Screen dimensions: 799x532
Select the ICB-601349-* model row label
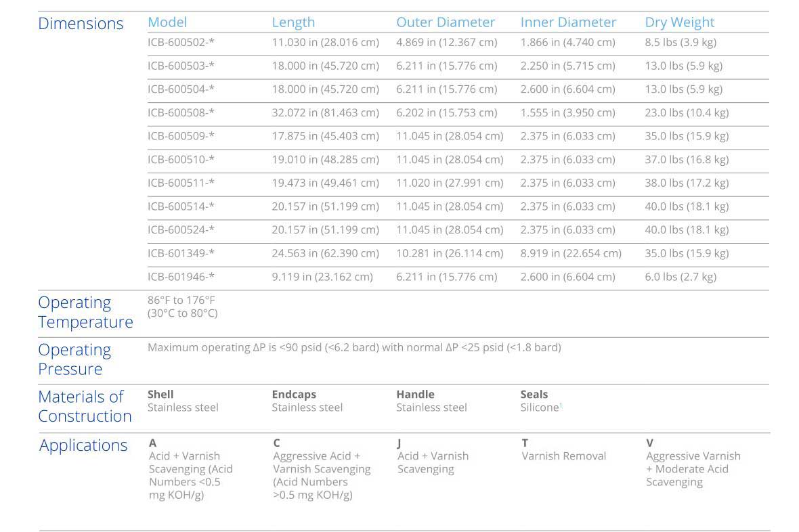click(181, 254)
